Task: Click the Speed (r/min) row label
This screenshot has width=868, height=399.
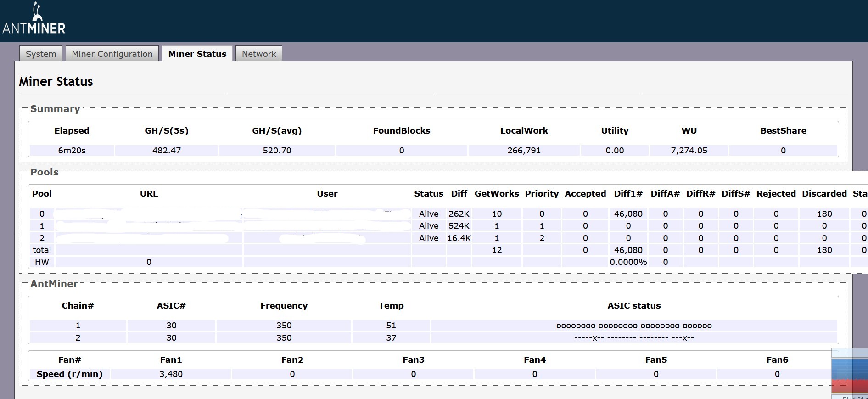Action: (x=70, y=374)
